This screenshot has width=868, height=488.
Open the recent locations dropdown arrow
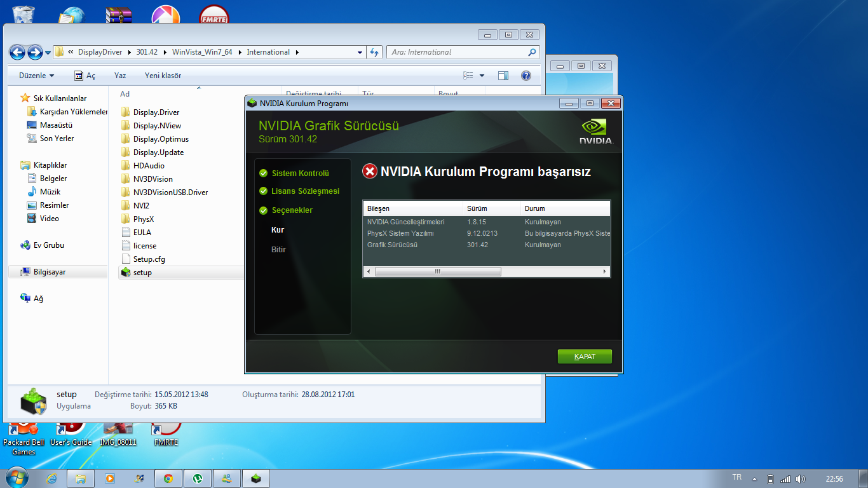[x=48, y=53]
